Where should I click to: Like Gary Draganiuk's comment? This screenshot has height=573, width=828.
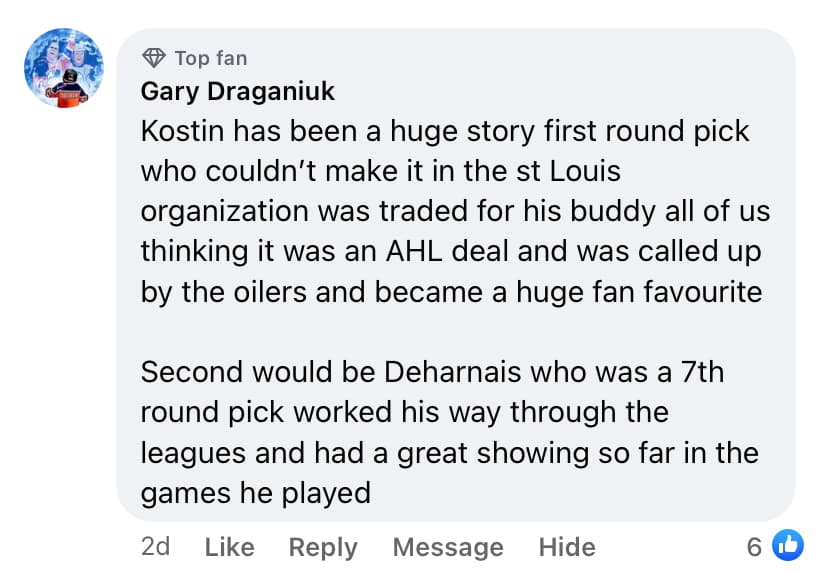pos(229,547)
